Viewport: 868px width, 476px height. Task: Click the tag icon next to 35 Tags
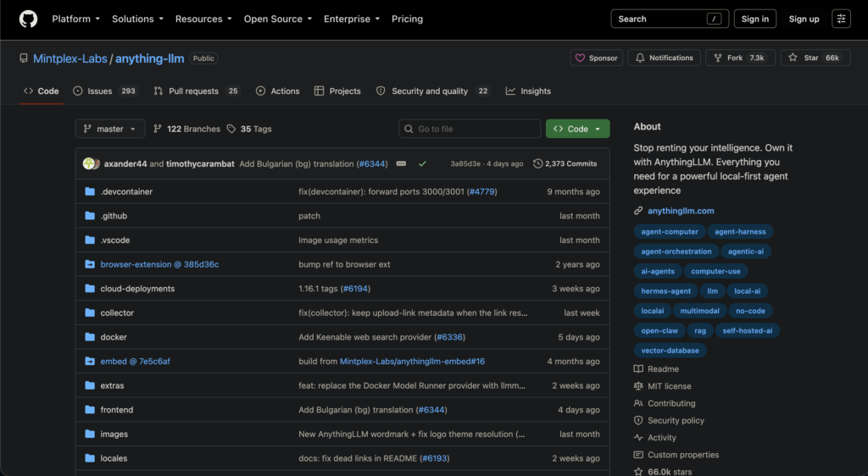(x=231, y=129)
